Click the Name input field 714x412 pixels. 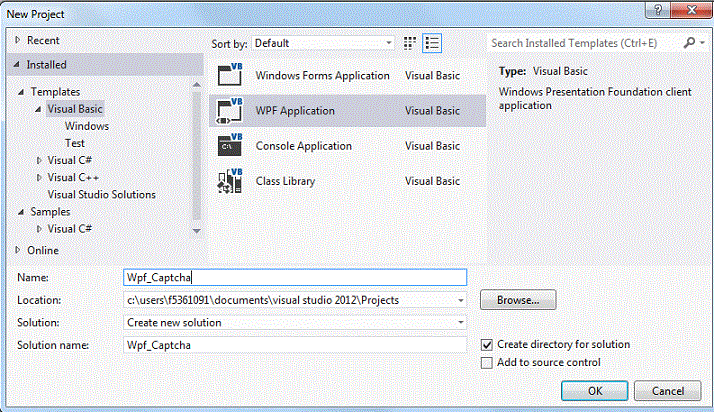[295, 277]
